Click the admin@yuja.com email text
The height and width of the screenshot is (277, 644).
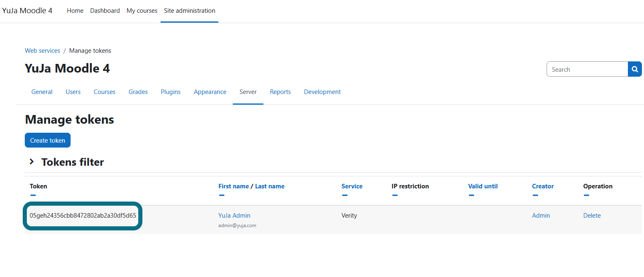pos(237,225)
